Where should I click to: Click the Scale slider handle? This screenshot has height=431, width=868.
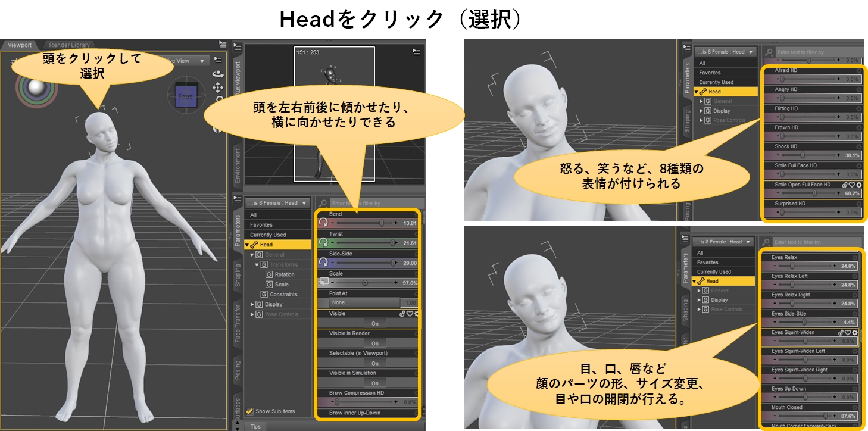pos(365,283)
